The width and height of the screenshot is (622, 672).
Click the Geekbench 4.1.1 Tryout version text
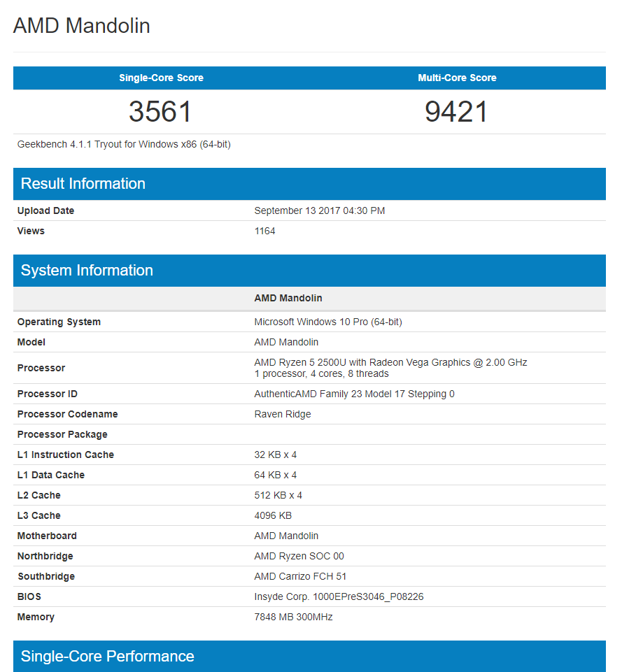pos(124,145)
